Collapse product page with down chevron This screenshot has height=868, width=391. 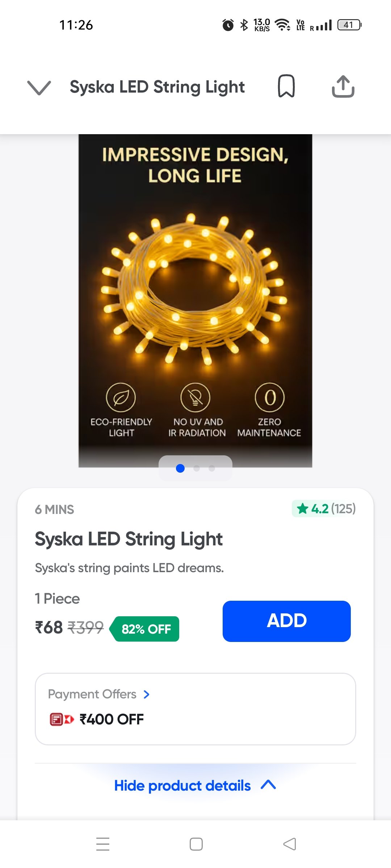coord(39,88)
